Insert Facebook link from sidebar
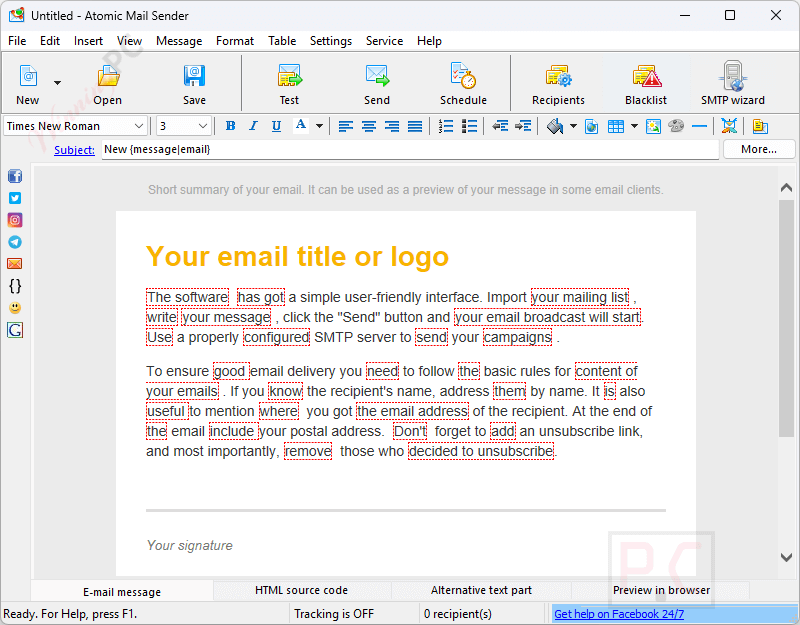The width and height of the screenshot is (800, 625). coord(15,176)
